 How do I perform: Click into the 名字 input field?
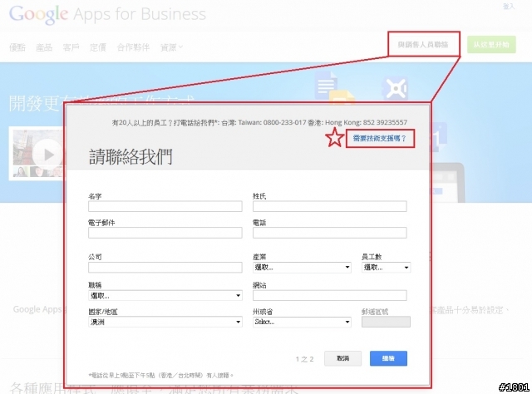tap(165, 206)
